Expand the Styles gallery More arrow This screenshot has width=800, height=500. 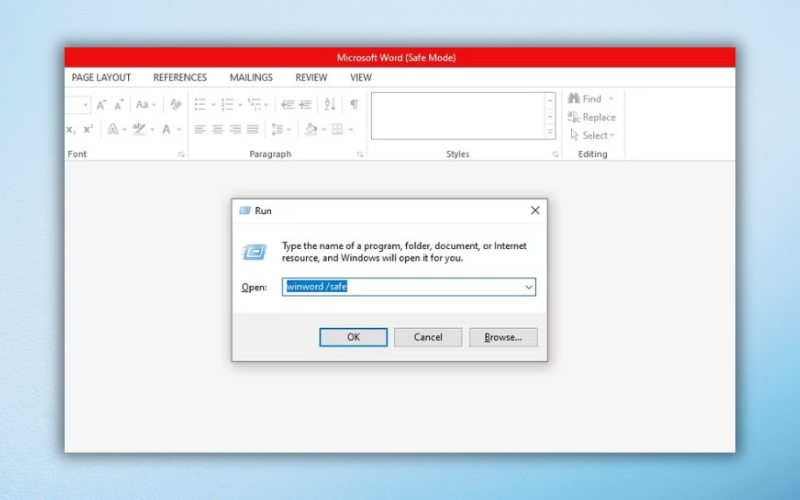pos(550,132)
